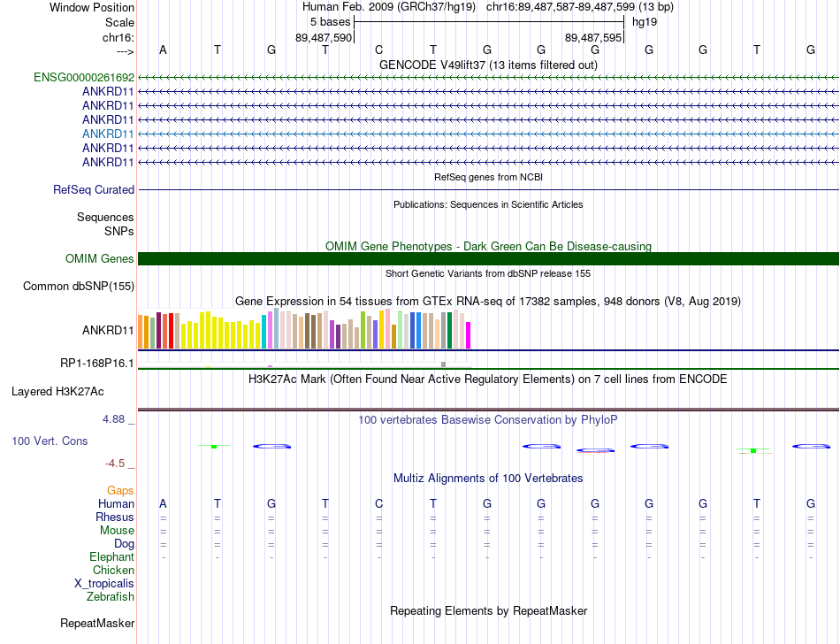The image size is (840, 644).
Task: Click the ENSG00000261692 gene label
Action: tap(84, 77)
